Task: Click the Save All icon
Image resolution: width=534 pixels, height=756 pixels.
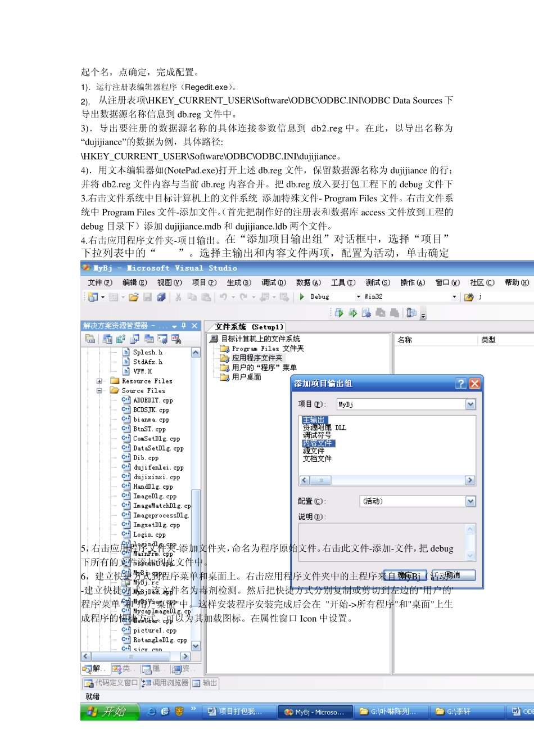Action: [161, 297]
